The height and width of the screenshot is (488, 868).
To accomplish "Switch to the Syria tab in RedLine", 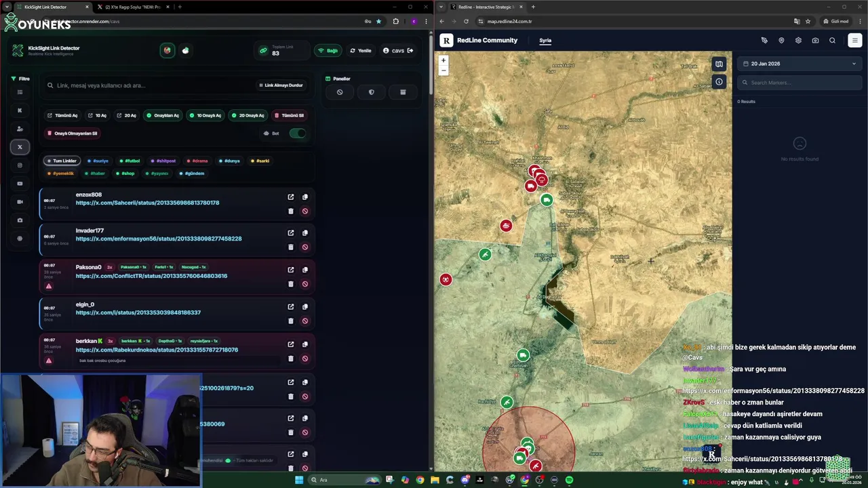I will tap(545, 41).
